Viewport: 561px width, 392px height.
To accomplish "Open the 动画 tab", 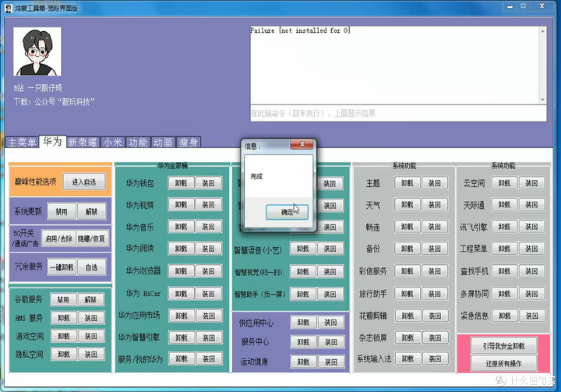I will click(163, 142).
